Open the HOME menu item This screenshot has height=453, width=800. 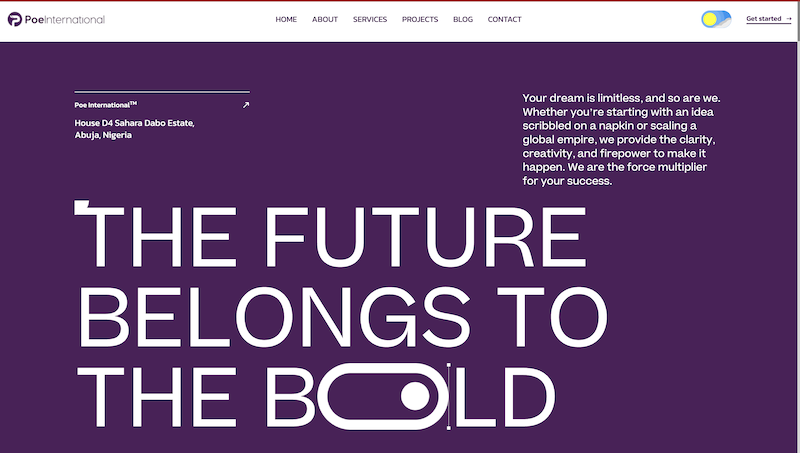pos(286,19)
